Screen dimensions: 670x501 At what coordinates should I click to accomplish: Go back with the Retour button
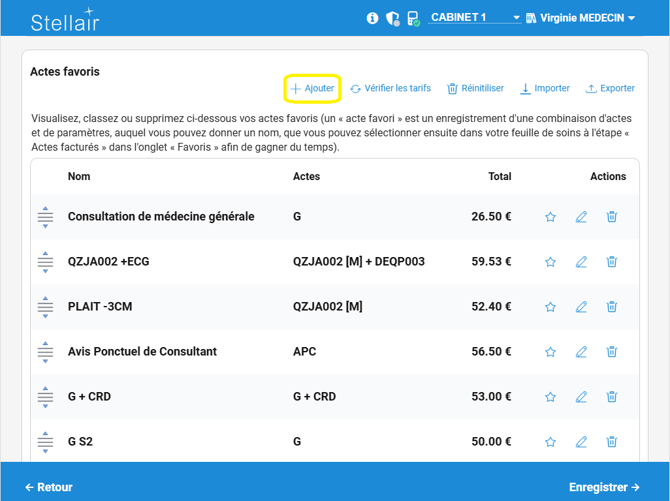coord(49,487)
